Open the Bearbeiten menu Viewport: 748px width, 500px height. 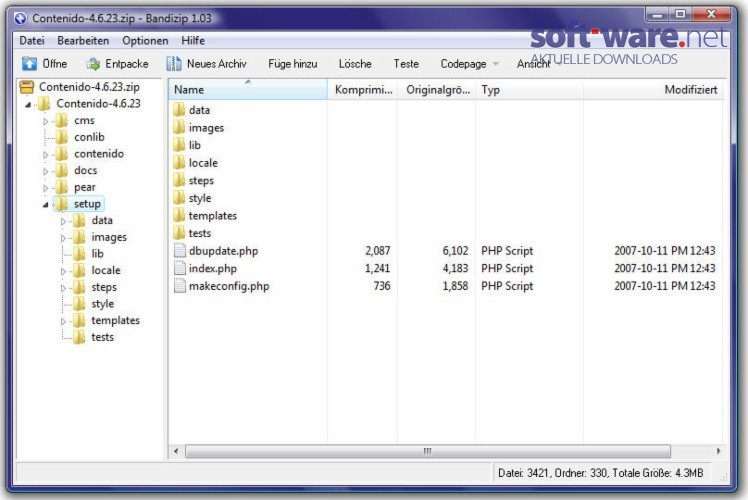[83, 41]
